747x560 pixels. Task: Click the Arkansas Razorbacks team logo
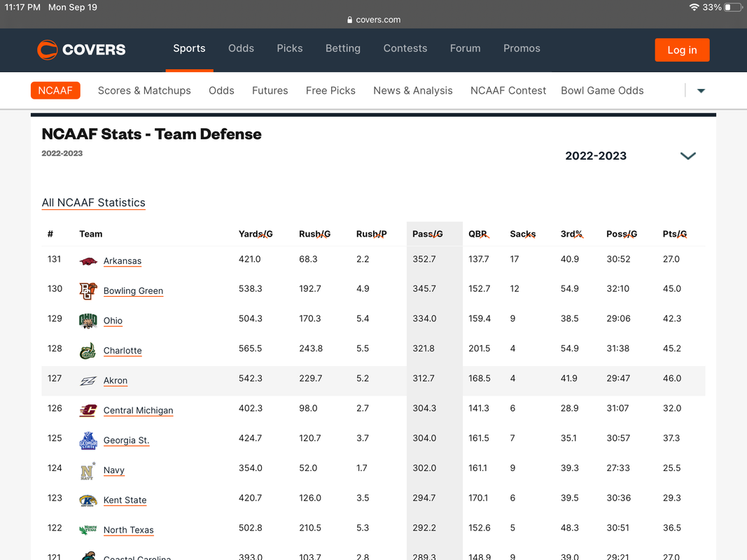(x=88, y=261)
